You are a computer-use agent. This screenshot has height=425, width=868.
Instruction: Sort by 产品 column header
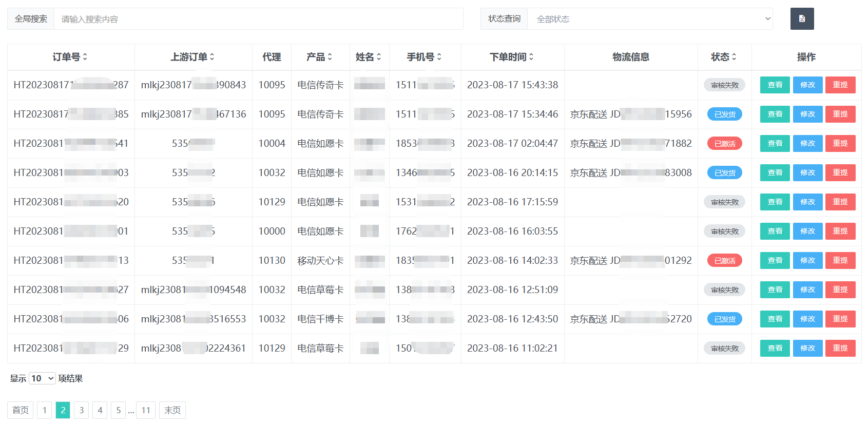(x=320, y=57)
